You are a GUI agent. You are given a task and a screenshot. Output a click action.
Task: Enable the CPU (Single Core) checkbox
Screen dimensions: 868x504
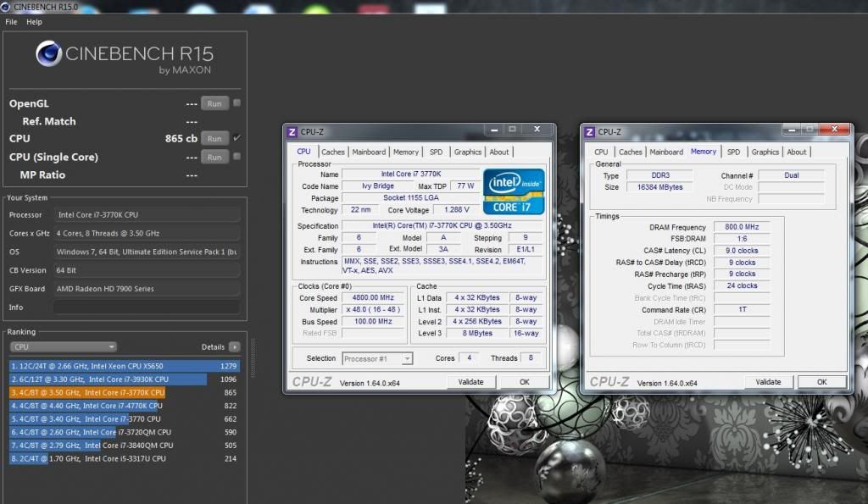click(x=237, y=157)
